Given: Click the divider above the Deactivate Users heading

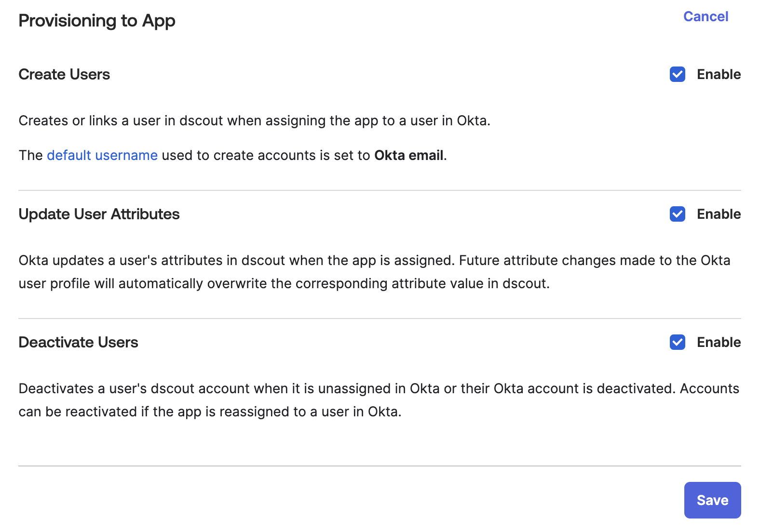Looking at the screenshot, I should [380, 319].
